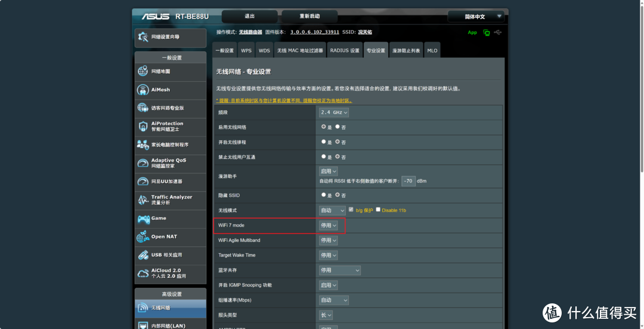Click the 专业设置 active tab
Image resolution: width=644 pixels, height=329 pixels.
(376, 51)
